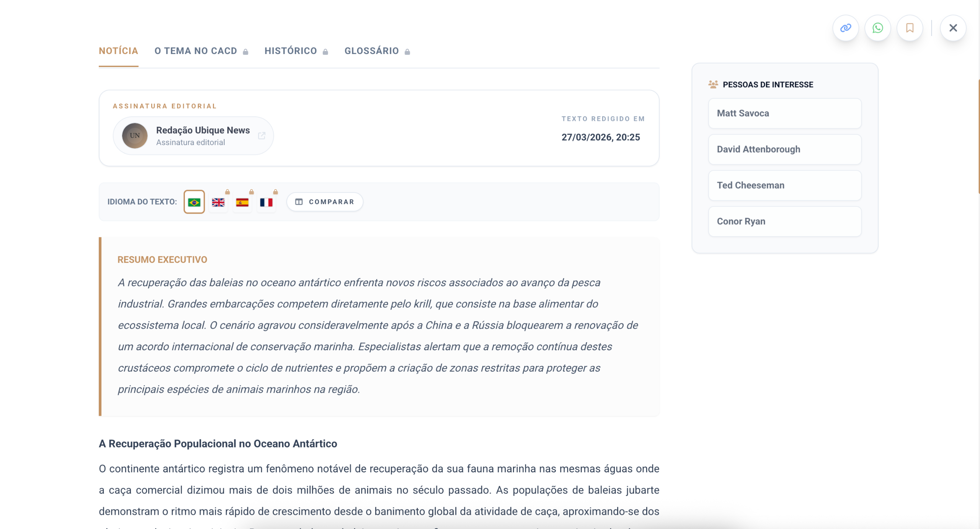The height and width of the screenshot is (529, 980).
Task: Share article via WhatsApp icon
Action: tap(878, 28)
